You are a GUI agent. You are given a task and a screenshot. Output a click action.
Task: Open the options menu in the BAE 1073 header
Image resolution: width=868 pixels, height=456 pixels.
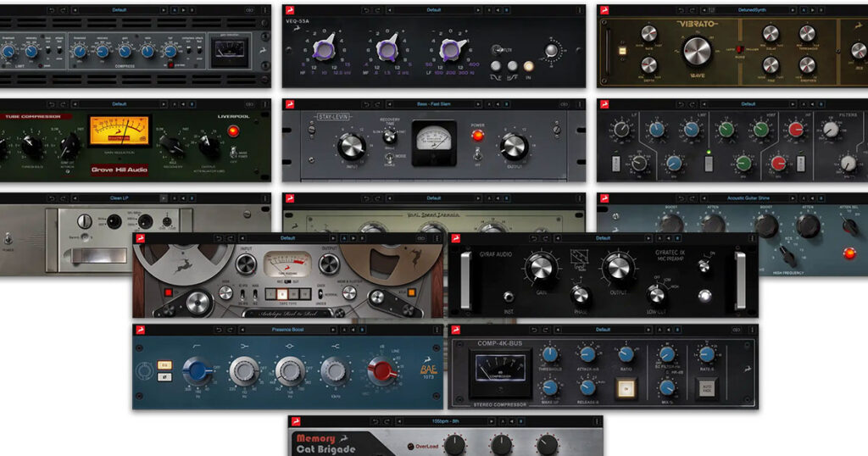(x=437, y=330)
